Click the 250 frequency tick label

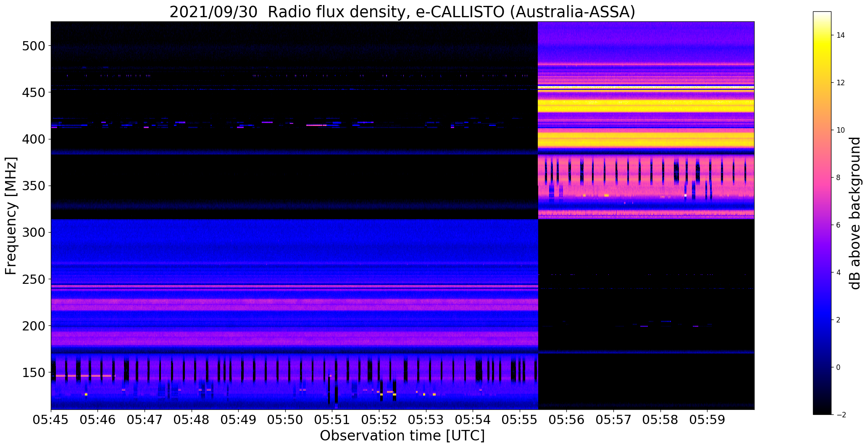pyautogui.click(x=33, y=279)
